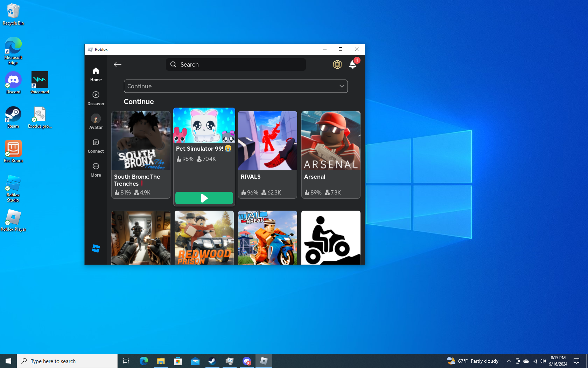Open Microsoft Store from the taskbar
The height and width of the screenshot is (368, 588).
click(x=178, y=361)
